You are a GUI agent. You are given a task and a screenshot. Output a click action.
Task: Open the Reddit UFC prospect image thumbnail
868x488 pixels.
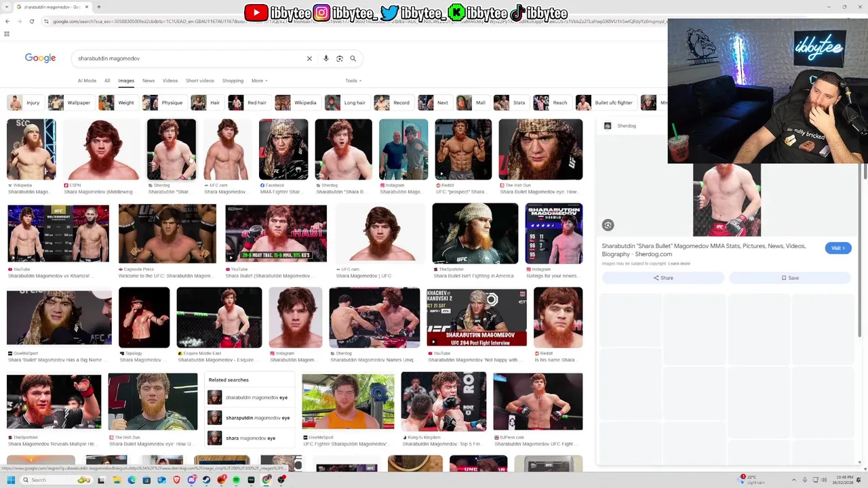pyautogui.click(x=463, y=150)
